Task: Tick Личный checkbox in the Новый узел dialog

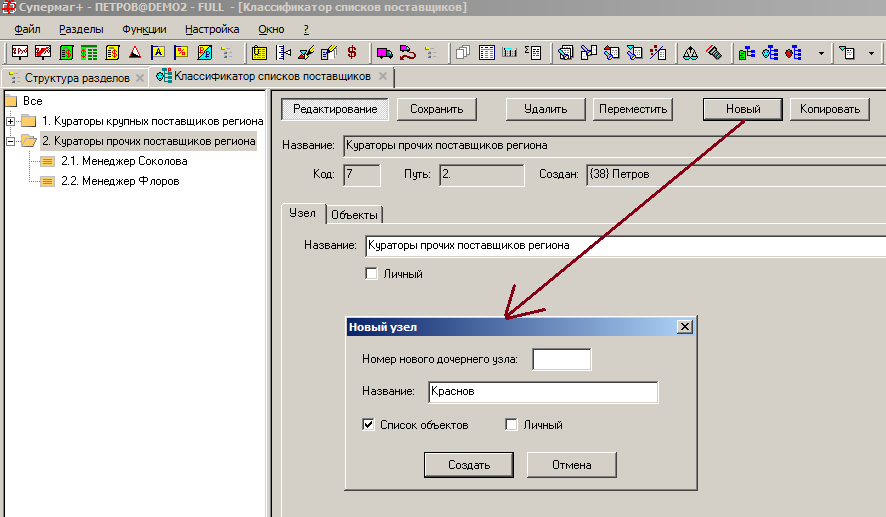Action: click(x=511, y=424)
